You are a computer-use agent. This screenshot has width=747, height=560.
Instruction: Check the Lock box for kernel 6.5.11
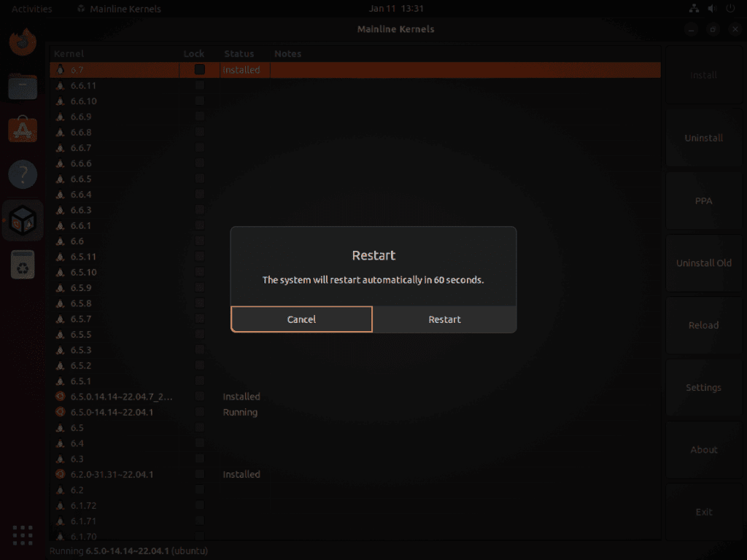[x=199, y=257]
